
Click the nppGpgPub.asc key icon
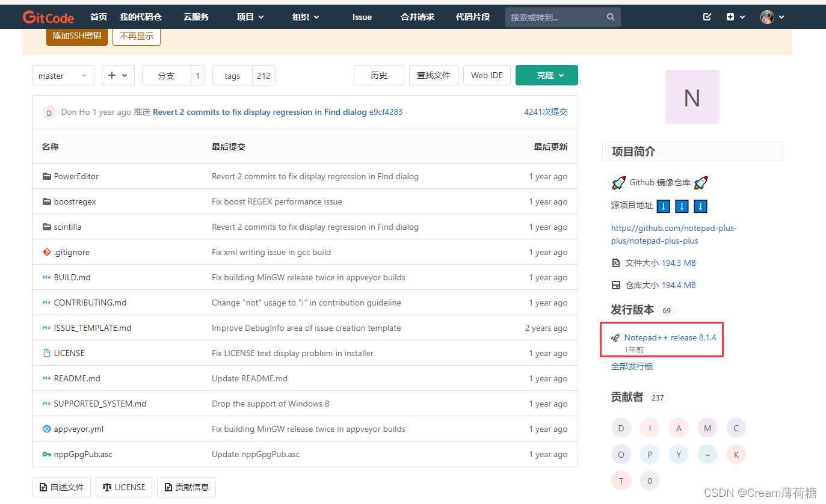click(x=47, y=454)
